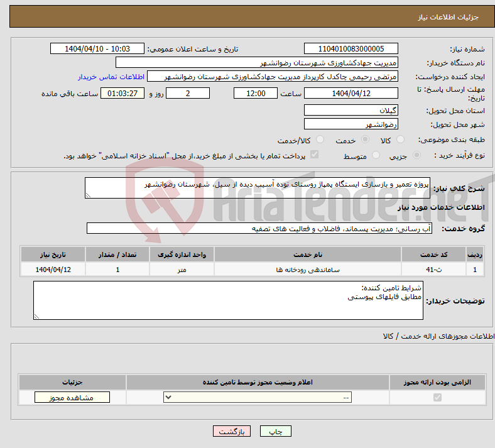This screenshot has width=495, height=448.
Task: Toggle the mandatory permit checkbox
Action: coord(437,397)
